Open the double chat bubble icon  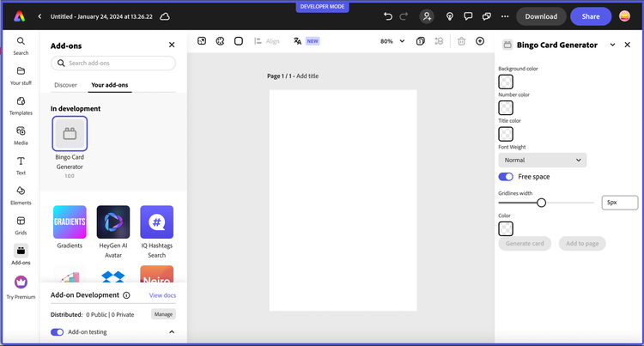487,16
